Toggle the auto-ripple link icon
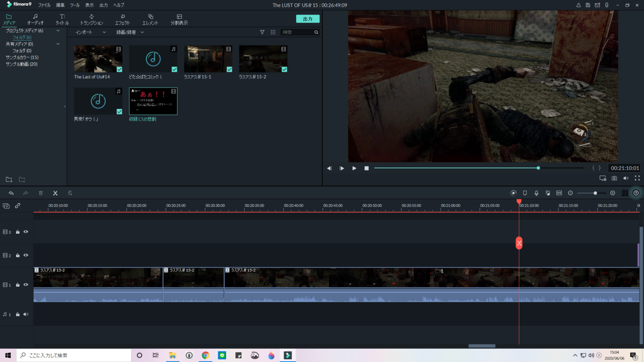The width and height of the screenshot is (644, 362). (x=18, y=206)
